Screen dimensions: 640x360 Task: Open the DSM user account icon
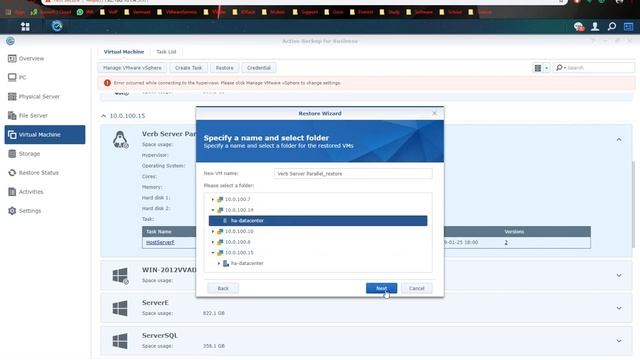(x=595, y=27)
